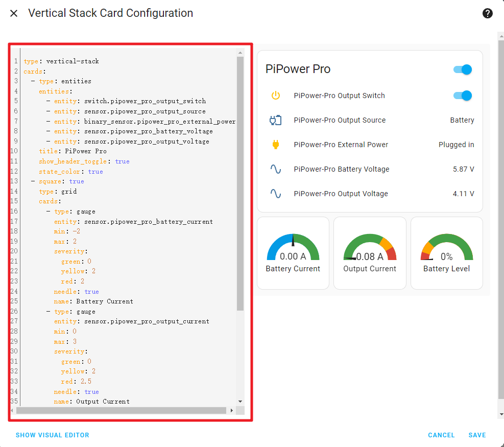Image resolution: width=504 pixels, height=447 pixels.
Task: Click the 'Battery' state value
Action: click(462, 120)
